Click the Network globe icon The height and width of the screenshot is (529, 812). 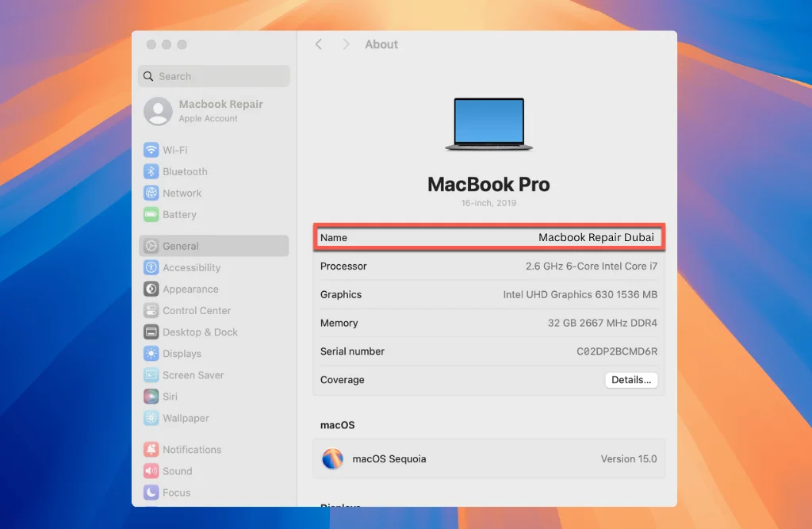pyautogui.click(x=151, y=193)
